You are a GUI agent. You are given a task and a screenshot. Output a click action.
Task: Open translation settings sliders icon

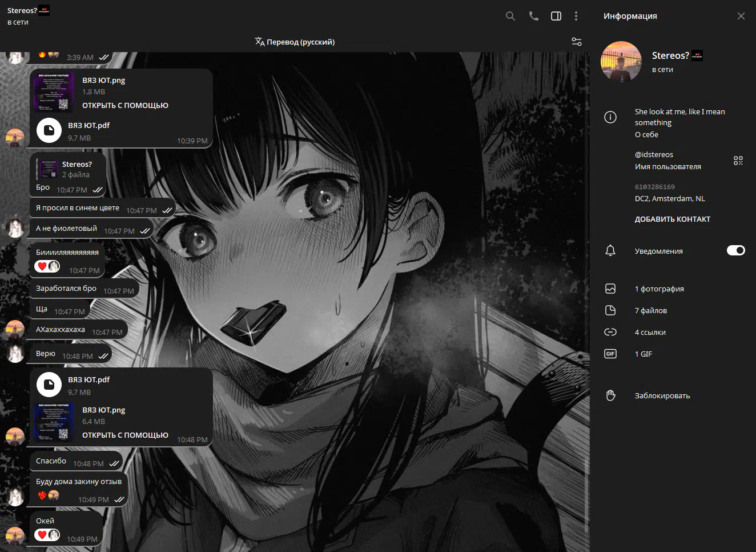tap(577, 42)
